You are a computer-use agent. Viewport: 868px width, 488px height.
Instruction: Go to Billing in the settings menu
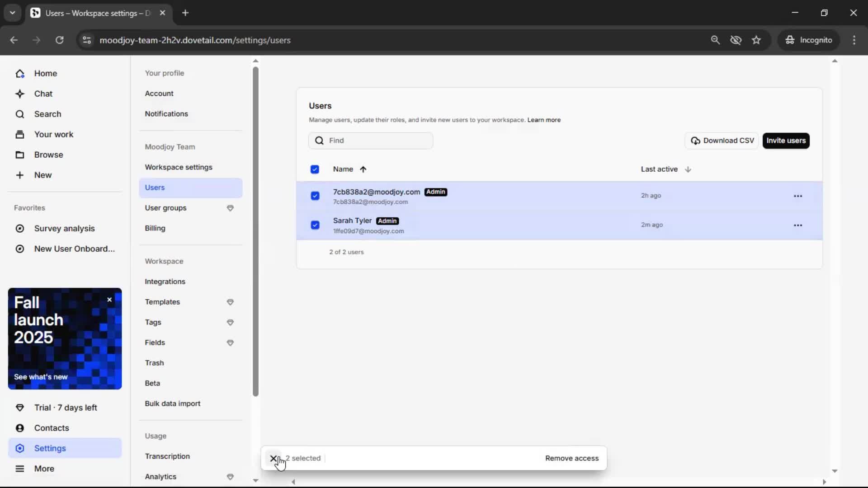[x=155, y=228]
